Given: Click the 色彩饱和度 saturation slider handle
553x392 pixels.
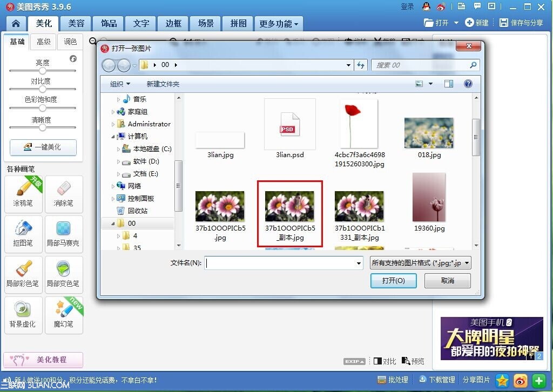Looking at the screenshot, I should tap(42, 108).
